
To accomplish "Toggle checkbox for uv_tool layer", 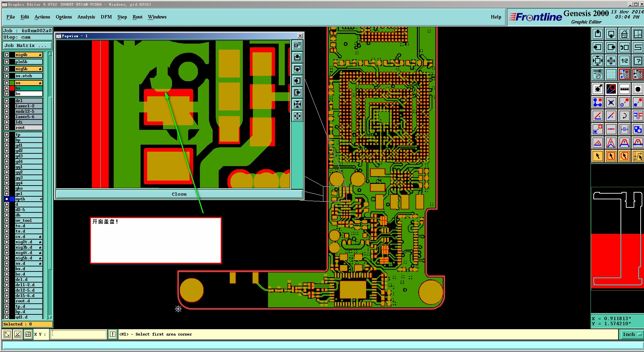I will click(7, 220).
